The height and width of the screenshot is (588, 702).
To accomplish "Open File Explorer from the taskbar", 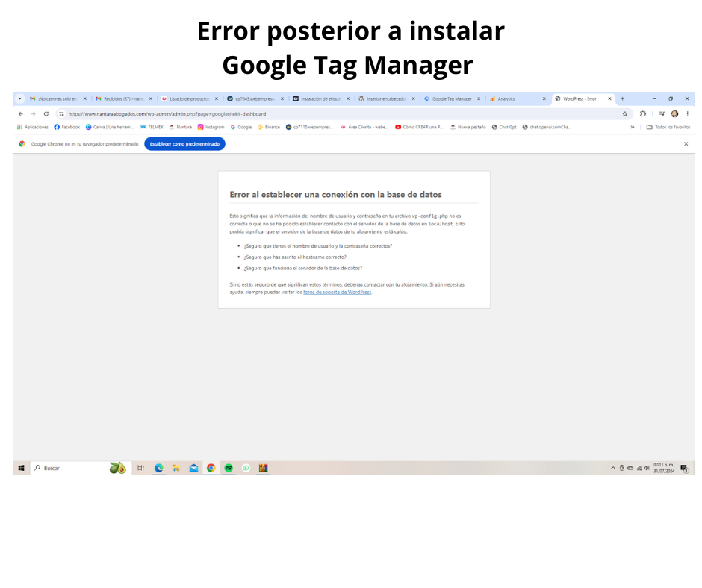I will coord(176,468).
